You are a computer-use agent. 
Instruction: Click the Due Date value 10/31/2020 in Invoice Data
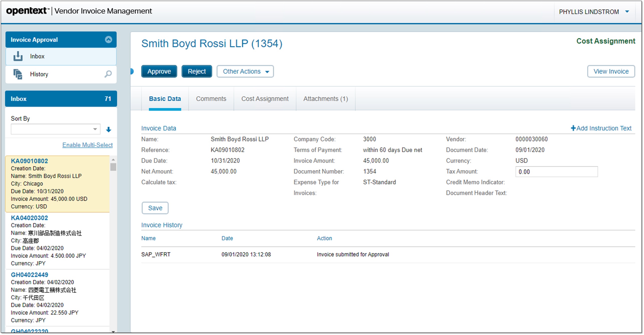225,161
